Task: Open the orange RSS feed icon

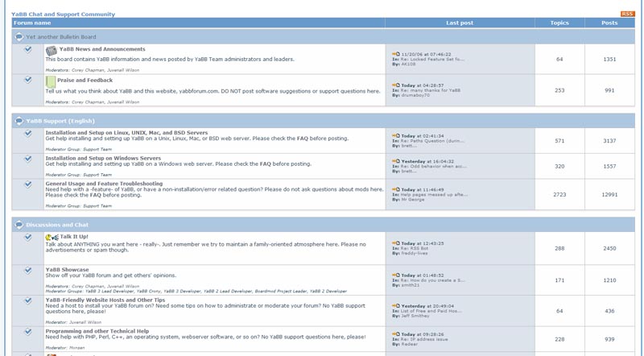Action: click(x=628, y=14)
